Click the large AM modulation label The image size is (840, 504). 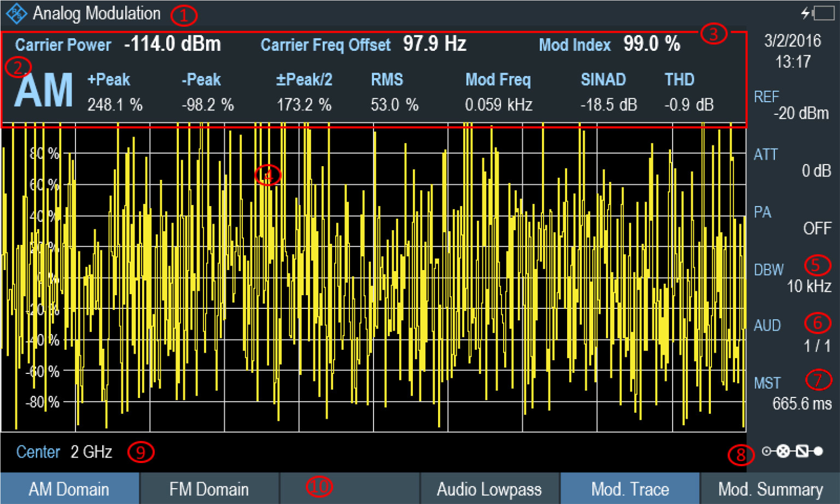point(44,91)
